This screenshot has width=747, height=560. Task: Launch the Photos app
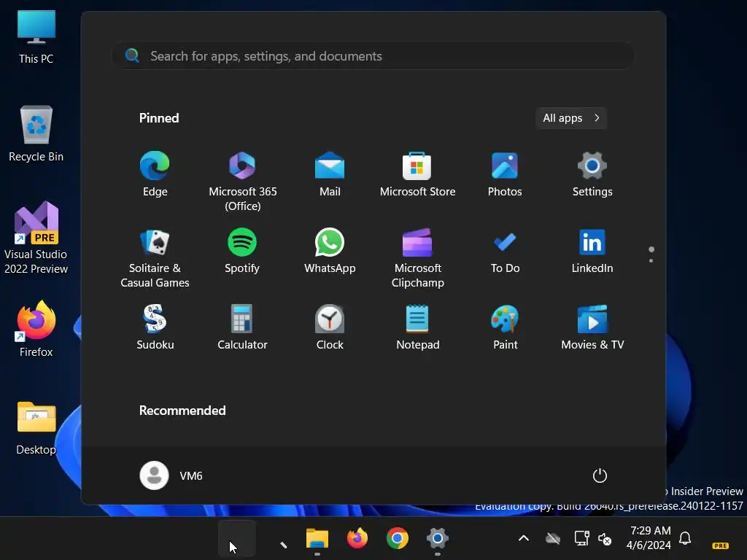pos(505,174)
